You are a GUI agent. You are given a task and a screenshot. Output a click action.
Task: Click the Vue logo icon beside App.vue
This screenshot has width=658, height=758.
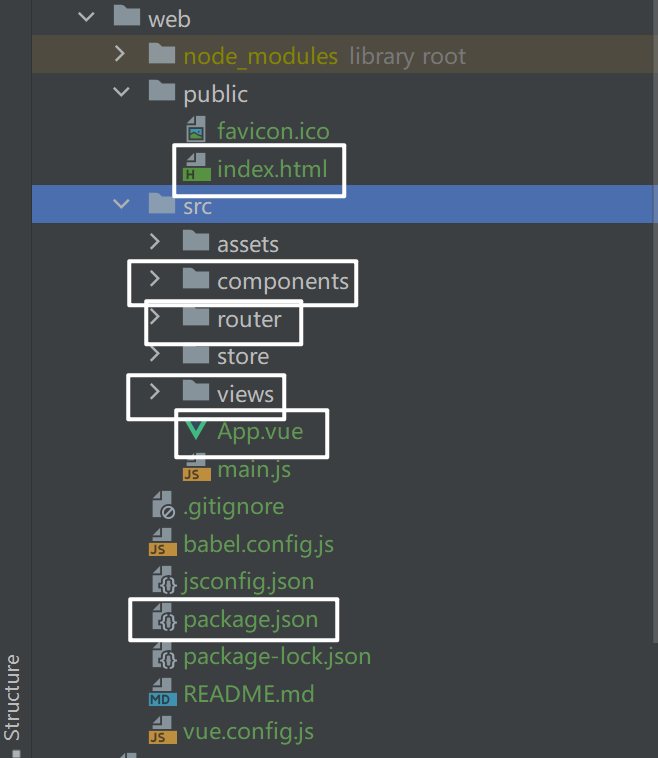196,431
